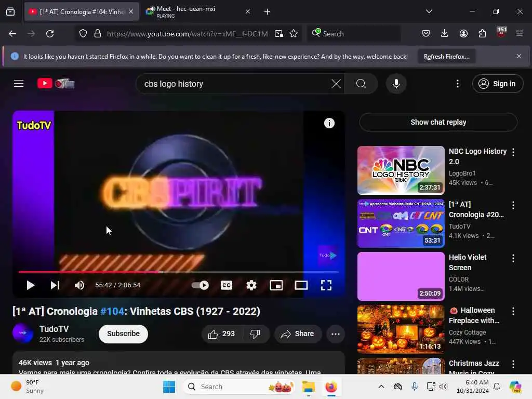Screen dimensions: 532x399
Task: Search with your voice microphone
Action: 396,84
